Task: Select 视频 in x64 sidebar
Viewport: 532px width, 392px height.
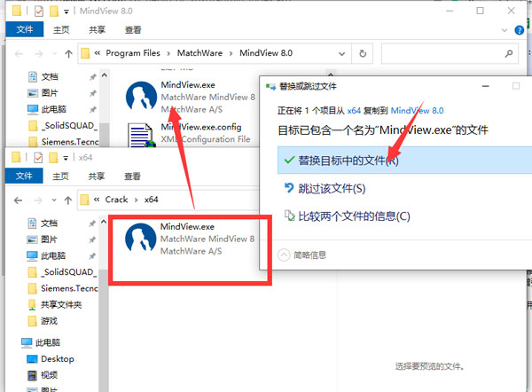Action: tap(43, 375)
